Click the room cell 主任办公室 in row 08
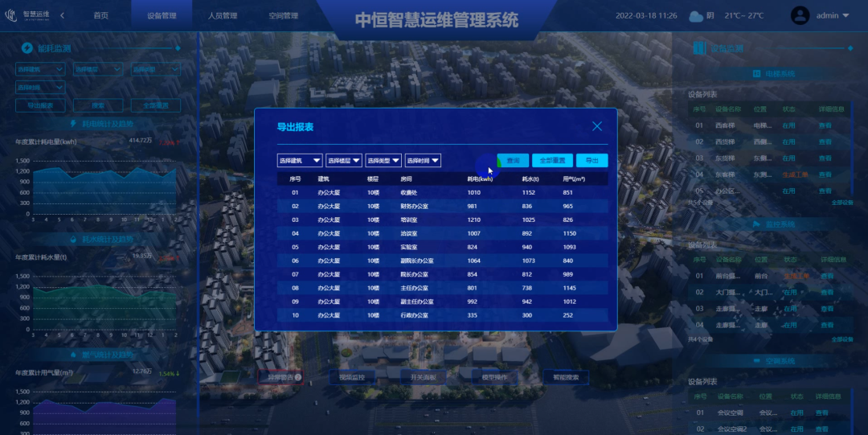This screenshot has width=868, height=435. (x=414, y=288)
